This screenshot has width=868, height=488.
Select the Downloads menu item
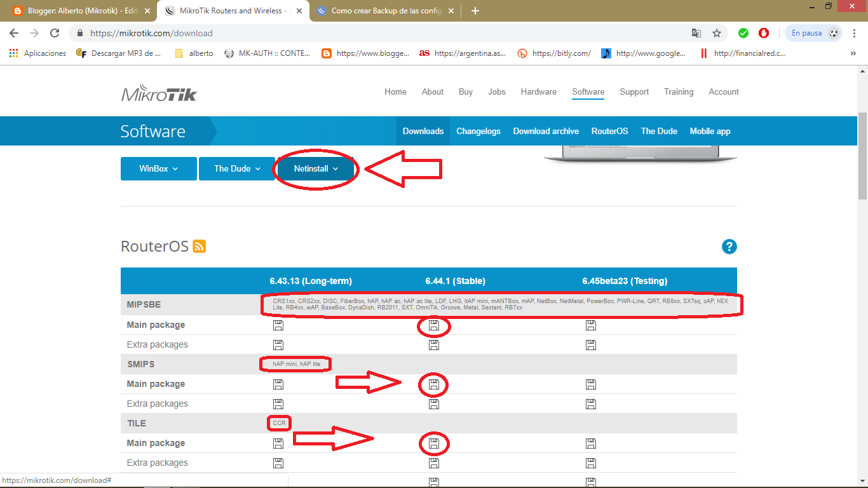[423, 131]
